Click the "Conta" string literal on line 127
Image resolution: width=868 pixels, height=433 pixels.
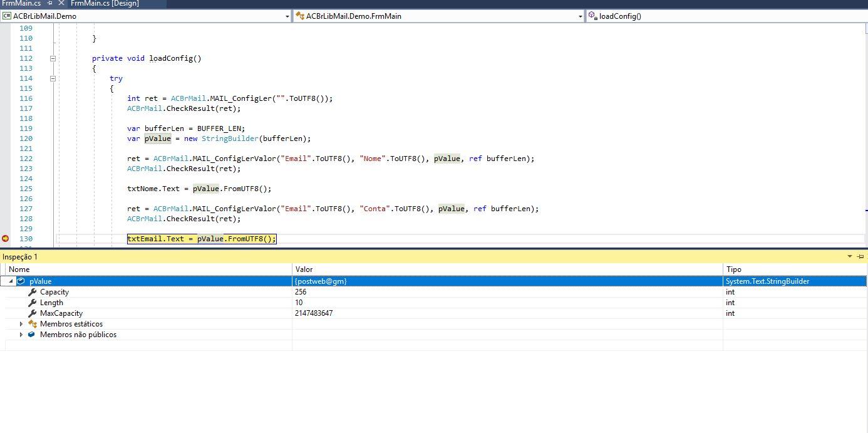[375, 209]
